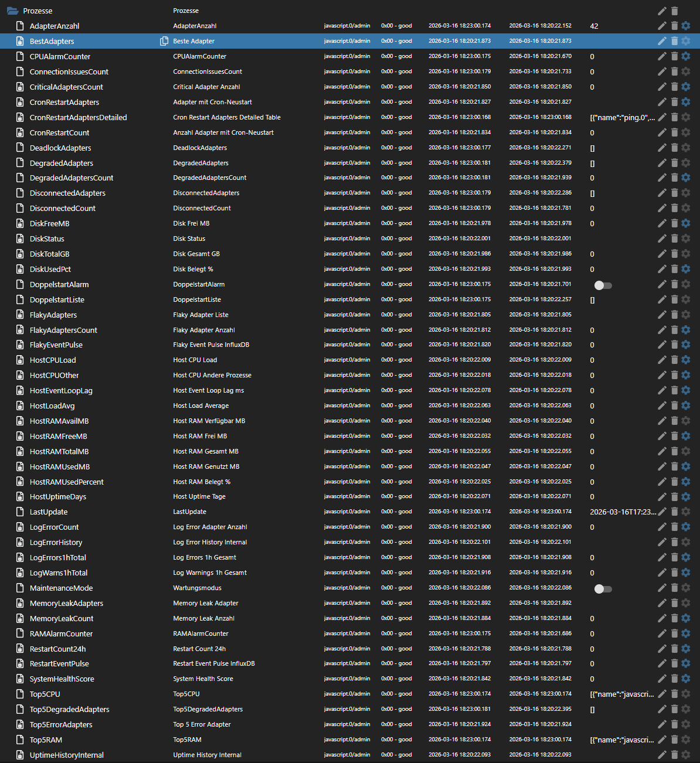
Task: Click 'Host CPU Andere Prozesse' description
Action: point(212,375)
